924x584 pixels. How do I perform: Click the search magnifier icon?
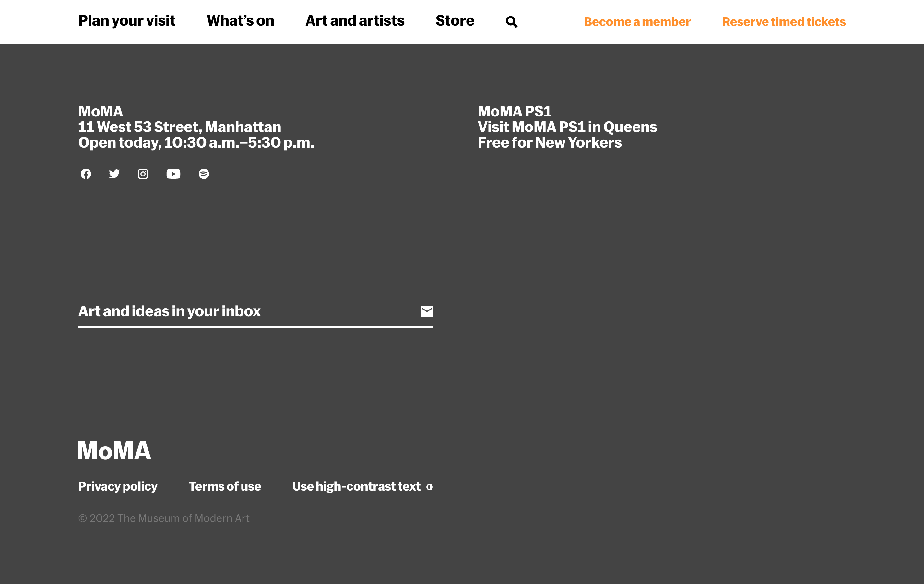(x=512, y=22)
